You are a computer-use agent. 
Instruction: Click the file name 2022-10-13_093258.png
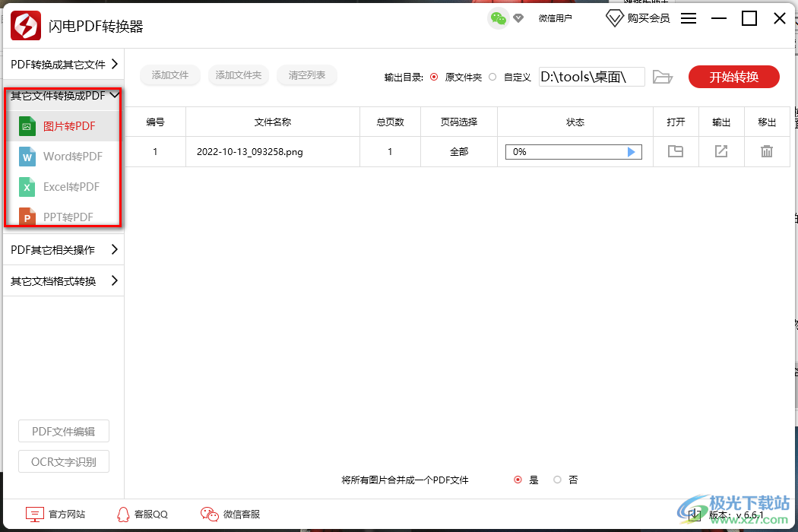(250, 152)
